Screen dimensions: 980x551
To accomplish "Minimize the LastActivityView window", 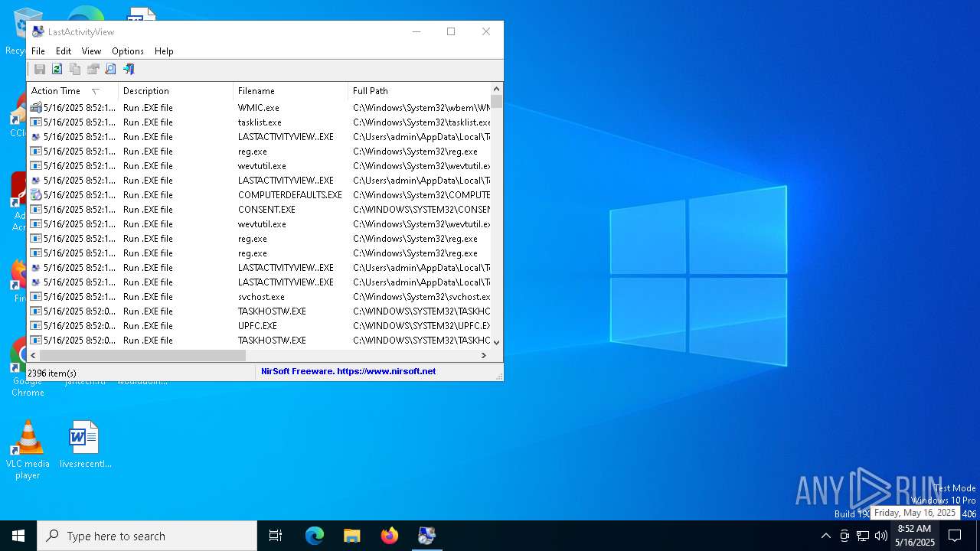I will point(416,31).
